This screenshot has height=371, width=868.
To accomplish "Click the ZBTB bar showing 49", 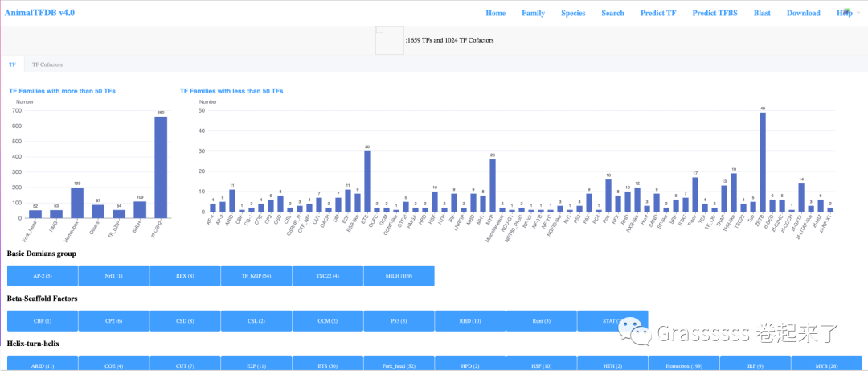I will (763, 162).
